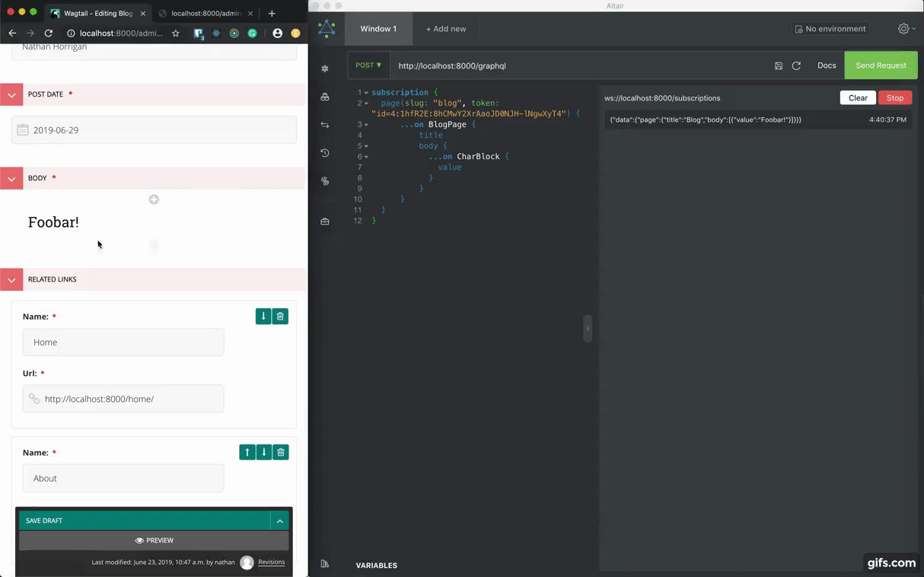Collapse the Related Links section
Viewport: 924px width, 577px height.
point(11,279)
